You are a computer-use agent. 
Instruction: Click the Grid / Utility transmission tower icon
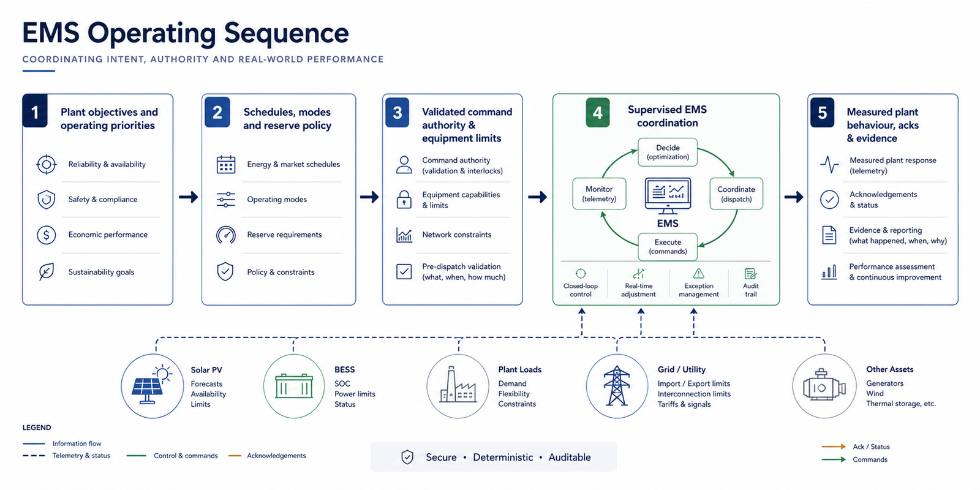coord(617,386)
